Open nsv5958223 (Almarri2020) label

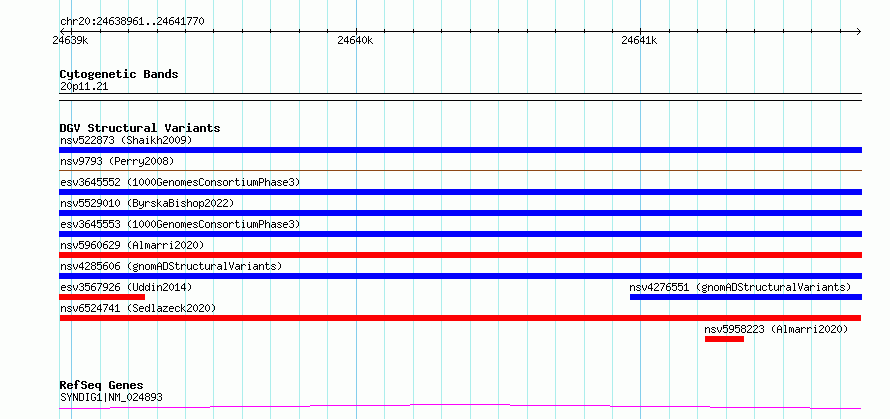[x=776, y=329]
